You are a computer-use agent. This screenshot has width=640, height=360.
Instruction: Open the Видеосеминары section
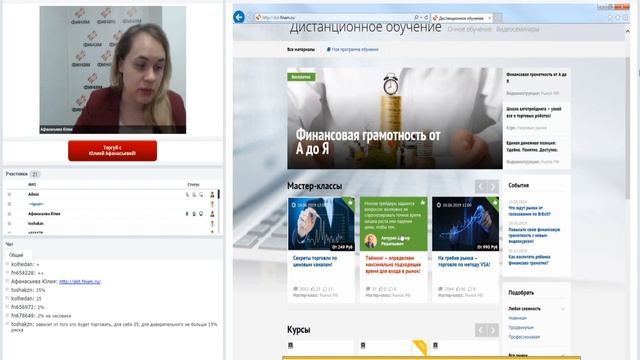[x=518, y=29]
